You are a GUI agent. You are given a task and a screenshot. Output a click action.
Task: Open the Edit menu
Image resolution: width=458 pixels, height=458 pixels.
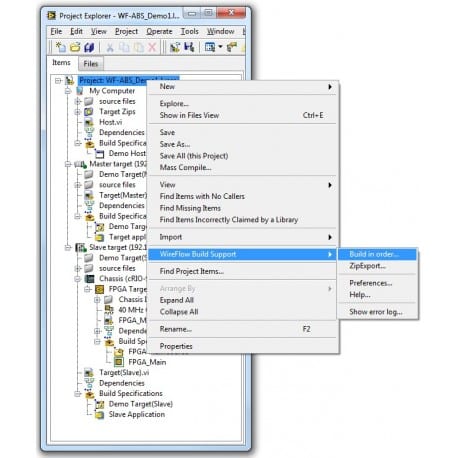pyautogui.click(x=76, y=31)
